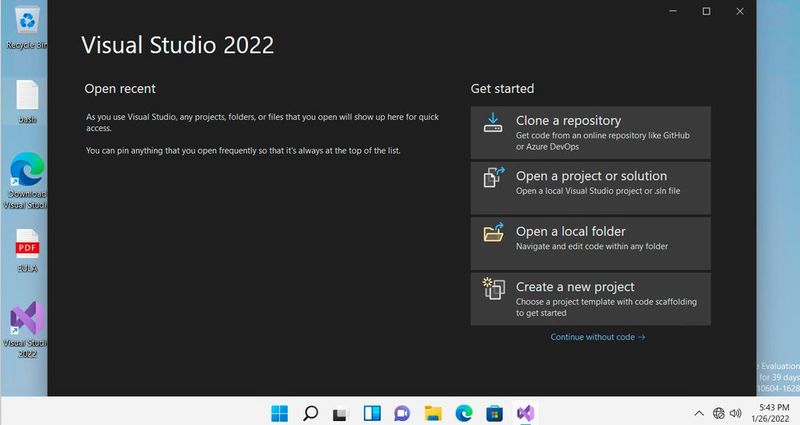The height and width of the screenshot is (425, 800).
Task: Select the Clone a repository heading
Action: coord(568,121)
